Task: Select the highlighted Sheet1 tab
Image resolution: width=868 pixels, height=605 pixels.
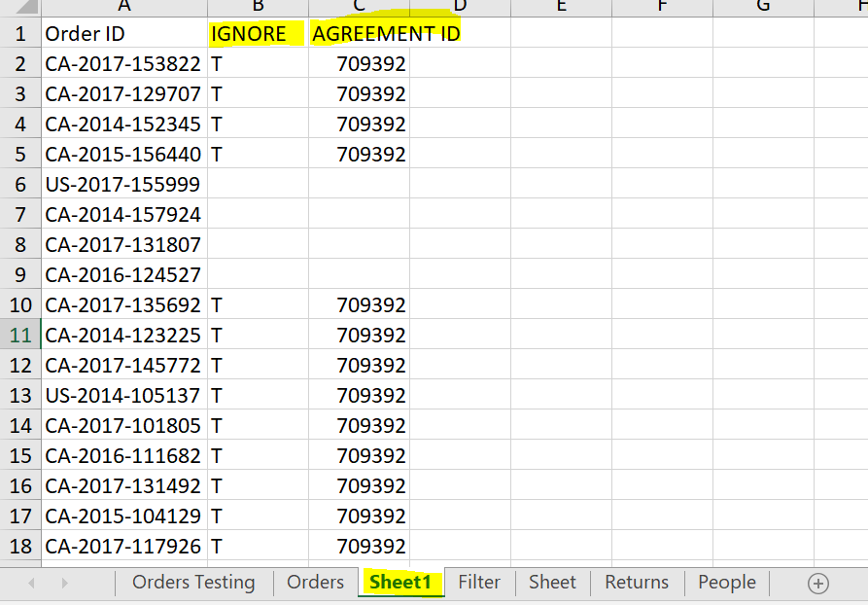Action: coord(401,583)
